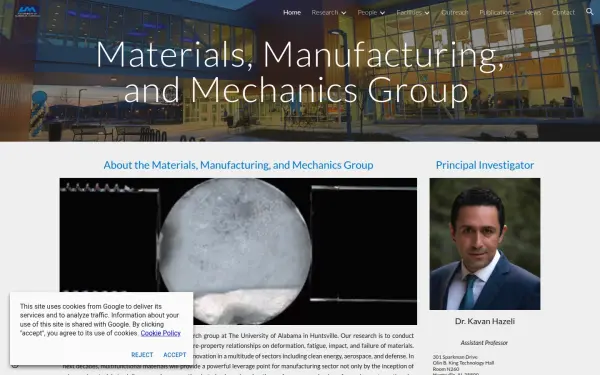This screenshot has height=375, width=600.
Task: Expand the Facilities menu chevron
Action: click(x=427, y=13)
